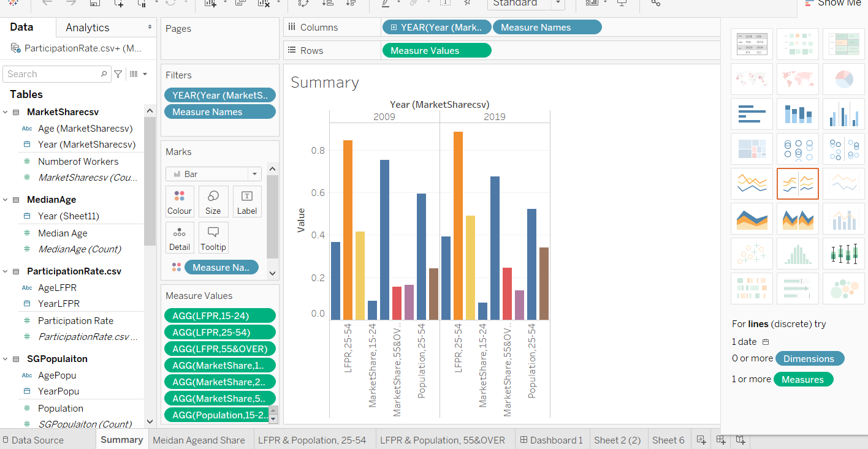868x449 pixels.
Task: Click the orange LFPR,25-54 bar for 2009
Action: tap(348, 230)
